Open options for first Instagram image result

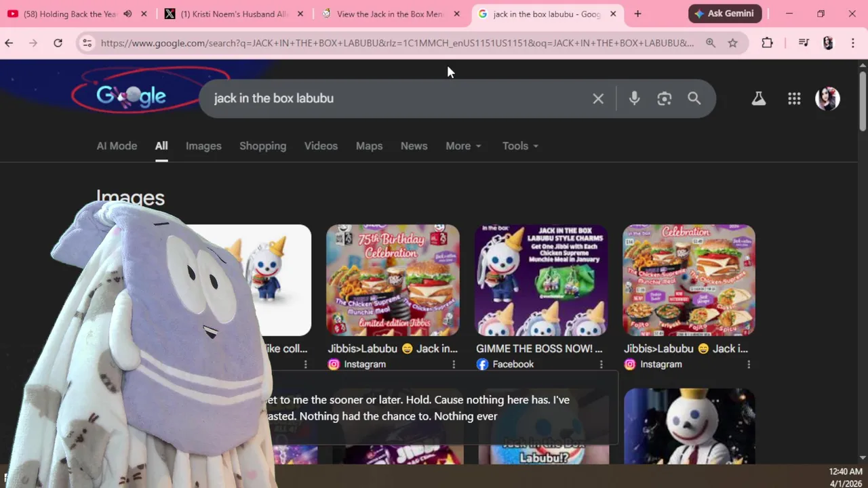(454, 365)
